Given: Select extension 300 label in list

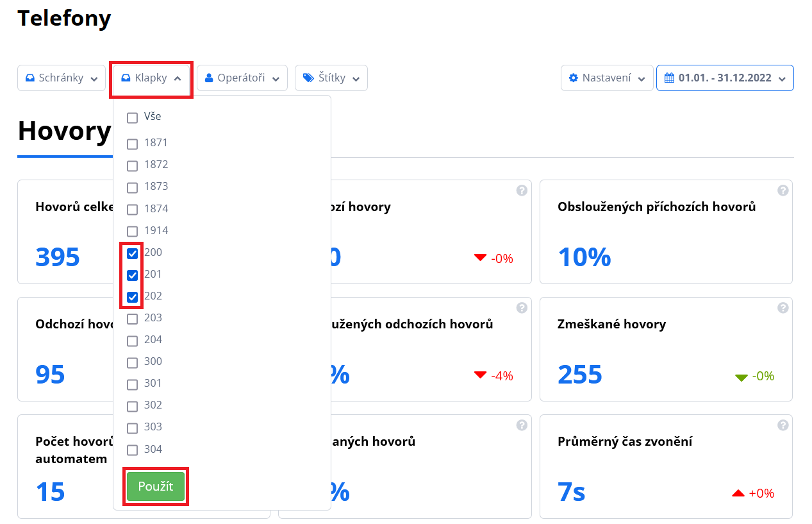Looking at the screenshot, I should point(153,361).
